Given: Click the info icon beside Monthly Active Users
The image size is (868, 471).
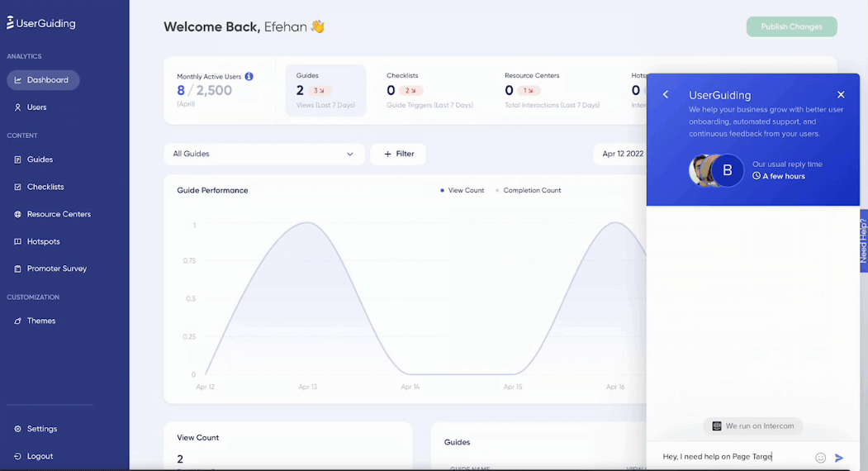Looking at the screenshot, I should [x=249, y=77].
